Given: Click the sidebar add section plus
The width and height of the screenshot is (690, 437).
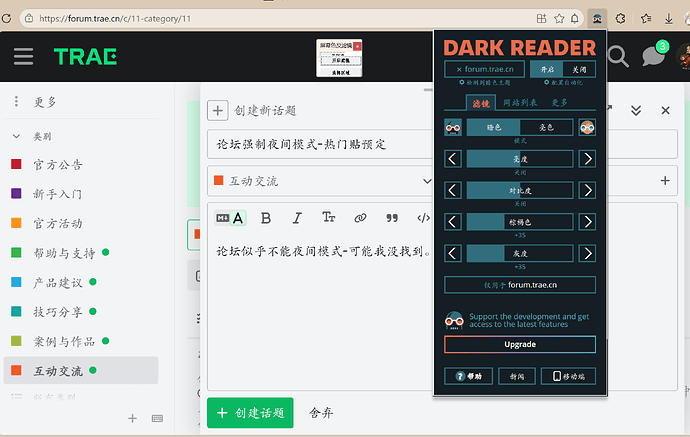Looking at the screenshot, I should 132,419.
